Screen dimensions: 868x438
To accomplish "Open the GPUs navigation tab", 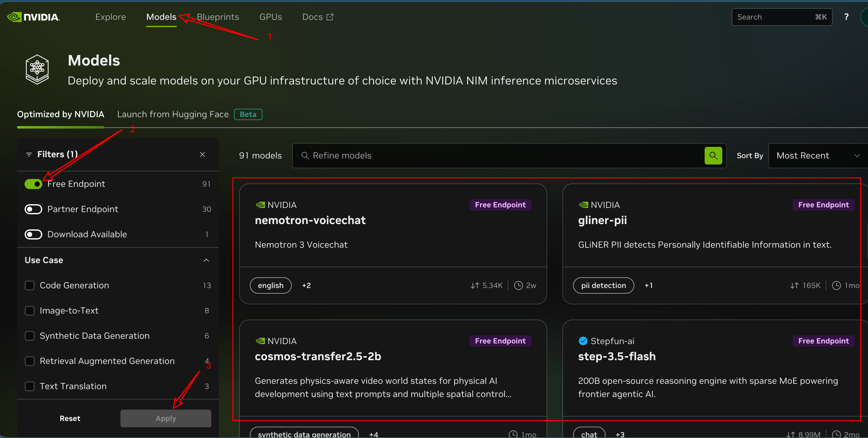I will (x=271, y=17).
